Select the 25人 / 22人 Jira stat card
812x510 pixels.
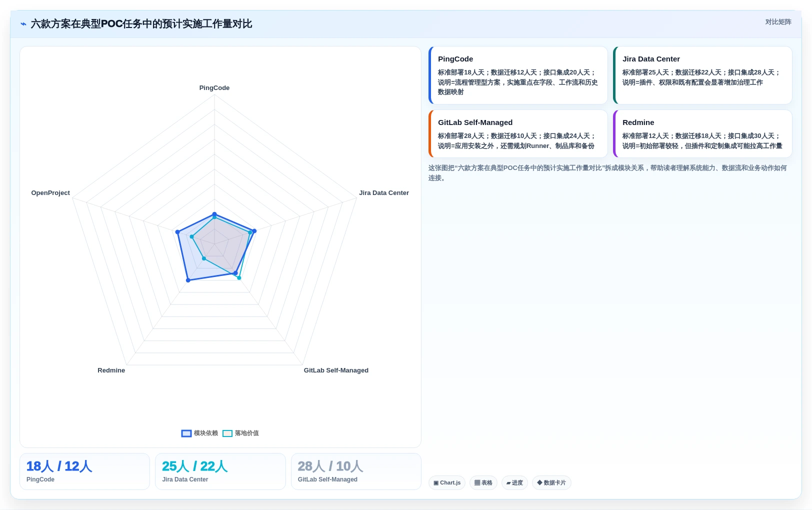coord(220,471)
